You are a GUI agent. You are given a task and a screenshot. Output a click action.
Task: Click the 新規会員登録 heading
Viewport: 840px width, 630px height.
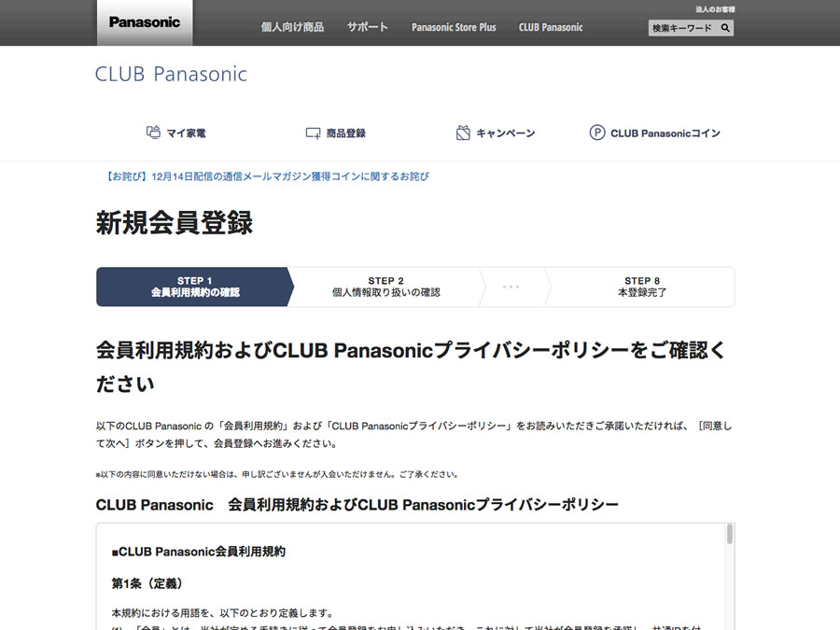click(175, 222)
